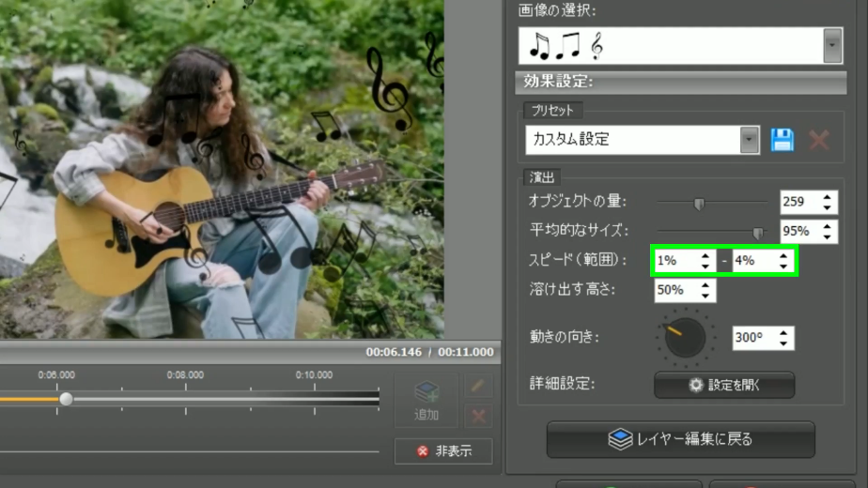
Task: Increase the 溶け出す高さ 50% value
Action: click(x=705, y=285)
